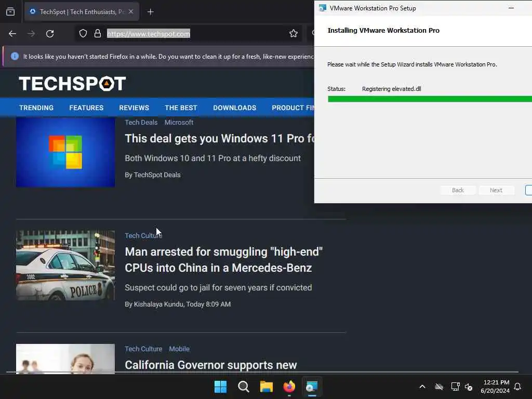The height and width of the screenshot is (399, 532).
Task: Click the Microsoft category link
Action: coord(179,123)
